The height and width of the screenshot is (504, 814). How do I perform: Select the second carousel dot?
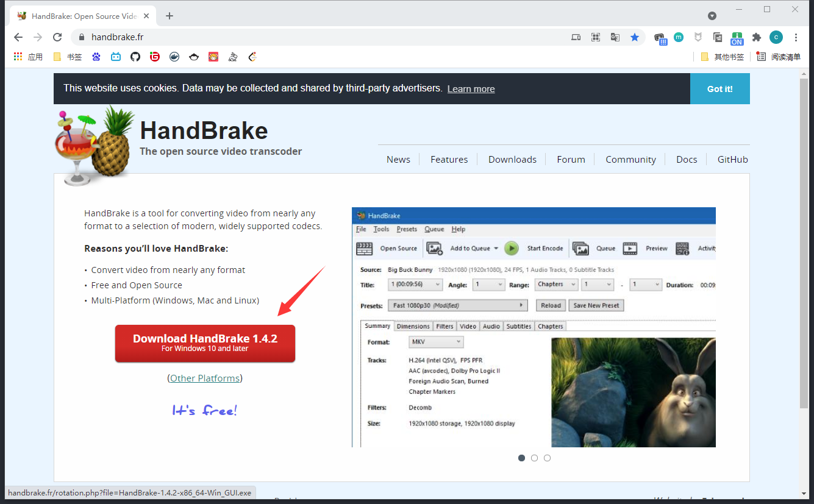pyautogui.click(x=534, y=458)
